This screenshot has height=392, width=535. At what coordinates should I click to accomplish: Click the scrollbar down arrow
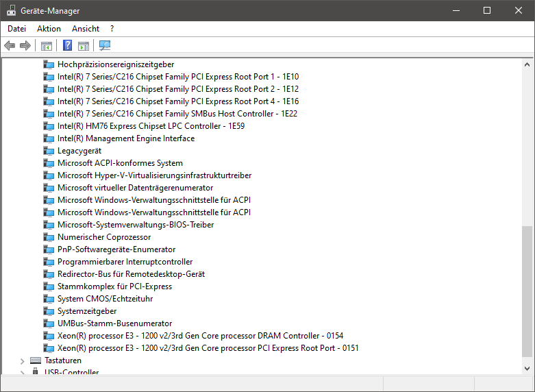[x=527, y=369]
